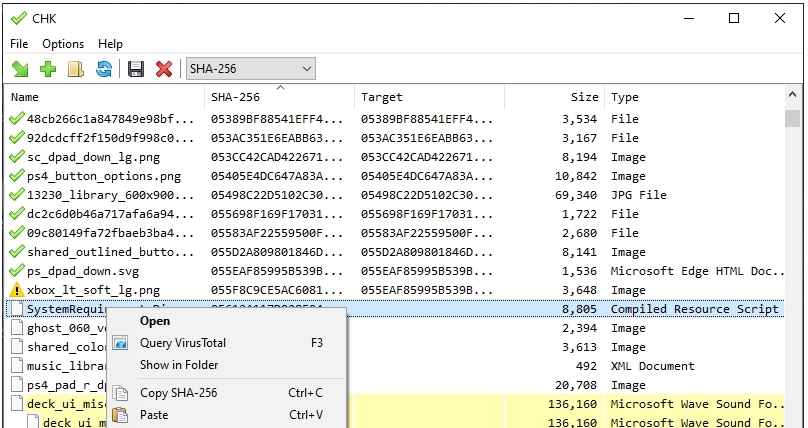Select the ps_dpad_down.svg file name

(x=83, y=271)
